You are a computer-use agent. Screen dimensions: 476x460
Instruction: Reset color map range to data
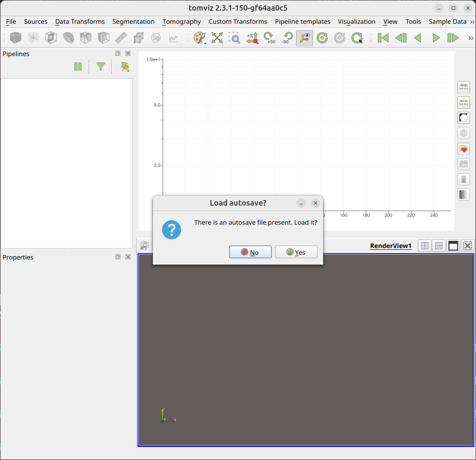tap(464, 87)
